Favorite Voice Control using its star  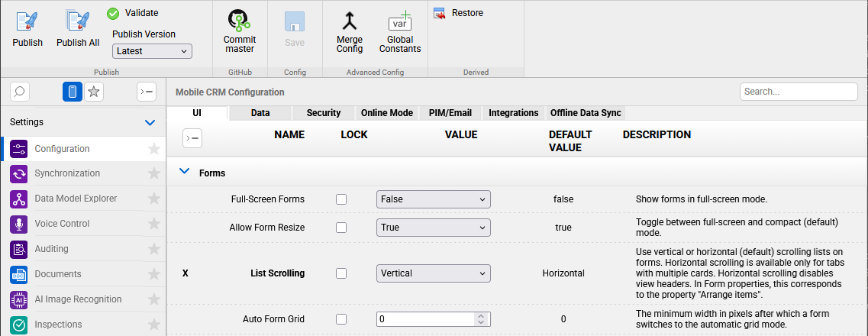tap(154, 224)
